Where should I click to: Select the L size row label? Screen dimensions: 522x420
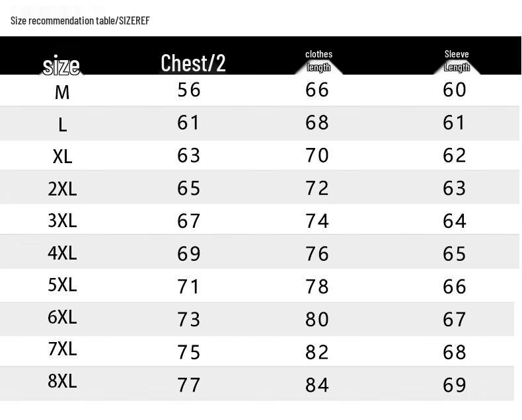[63, 124]
